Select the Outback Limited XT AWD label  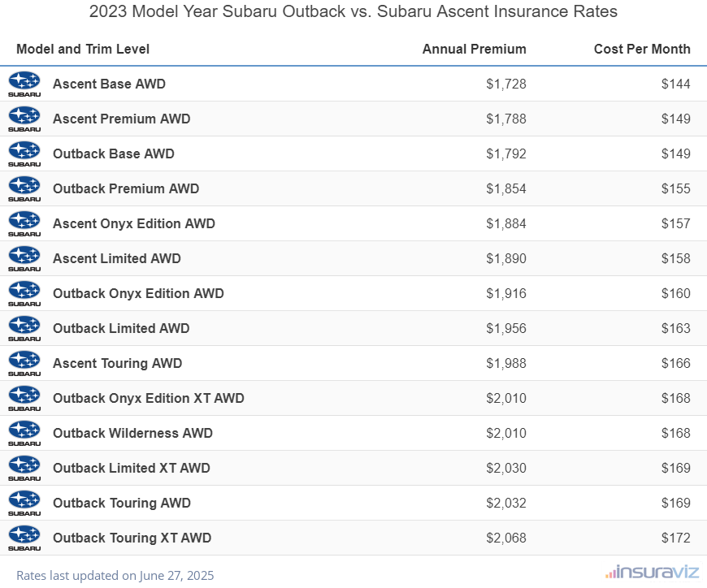131,468
